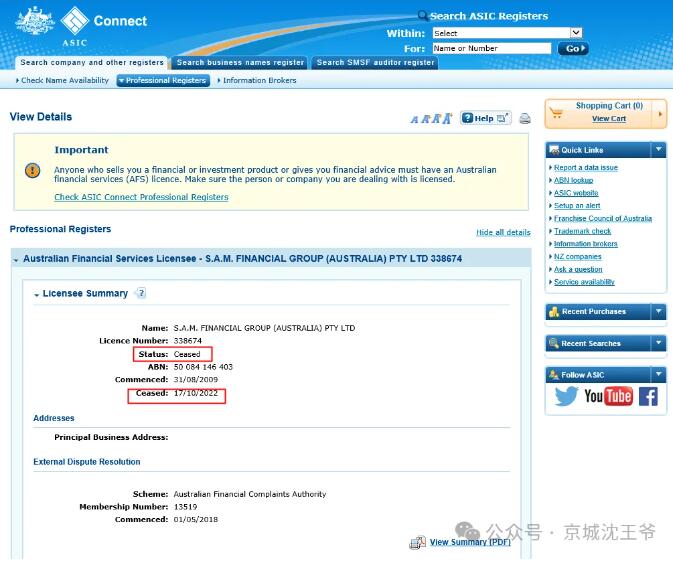
Task: Click Australian Financial Complaints Authority scheme text
Action: coord(250,494)
